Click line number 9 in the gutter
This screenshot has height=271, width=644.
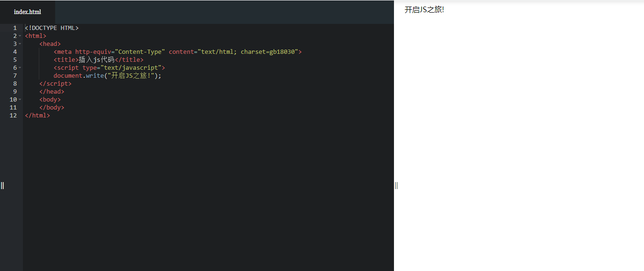(15, 92)
